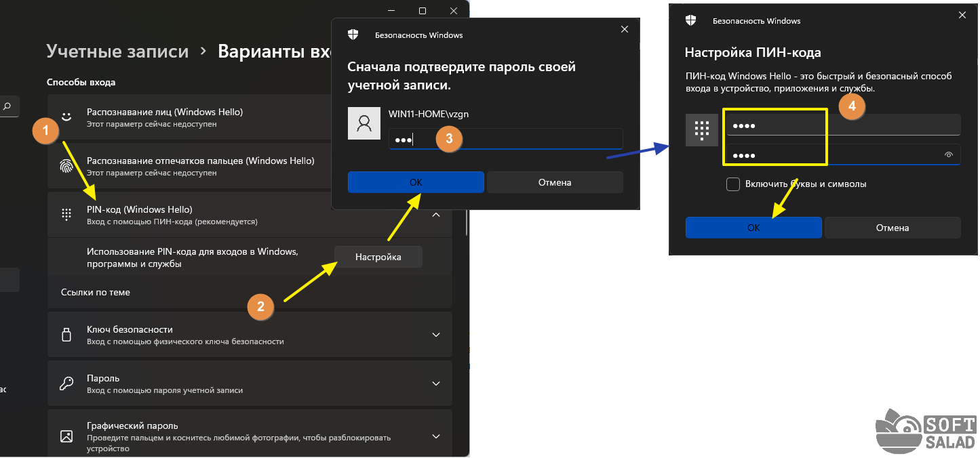Click the shield icon in PIN setup dialog
The image size is (980, 458).
click(690, 20)
